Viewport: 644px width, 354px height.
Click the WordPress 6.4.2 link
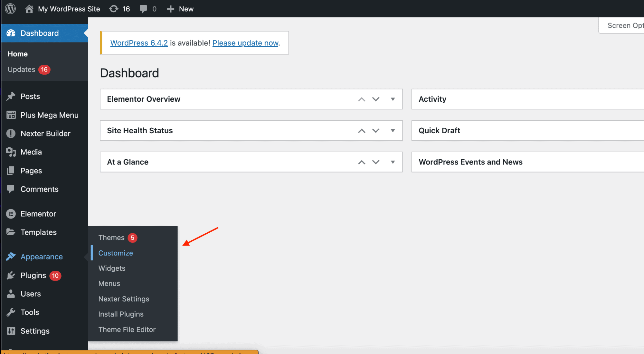tap(139, 43)
